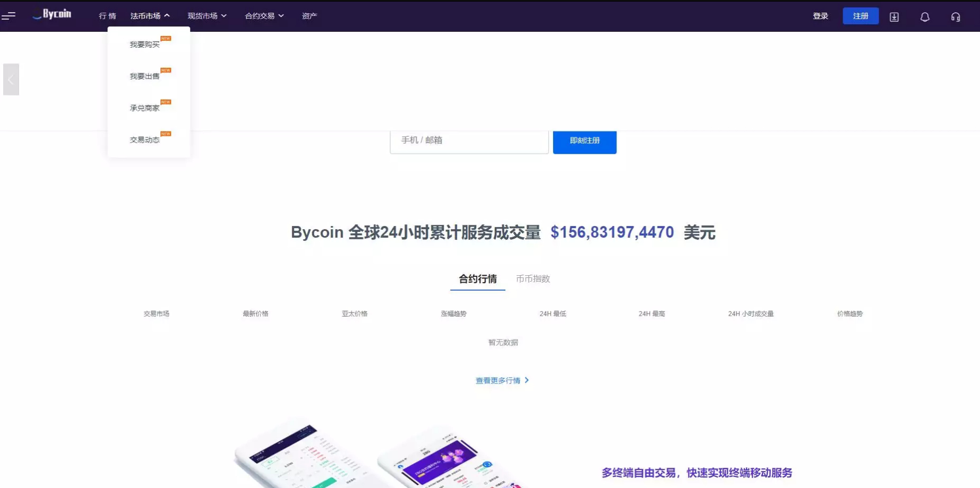The width and height of the screenshot is (980, 488).
Task: Collapse the 法币市场 dropdown
Action: [150, 16]
